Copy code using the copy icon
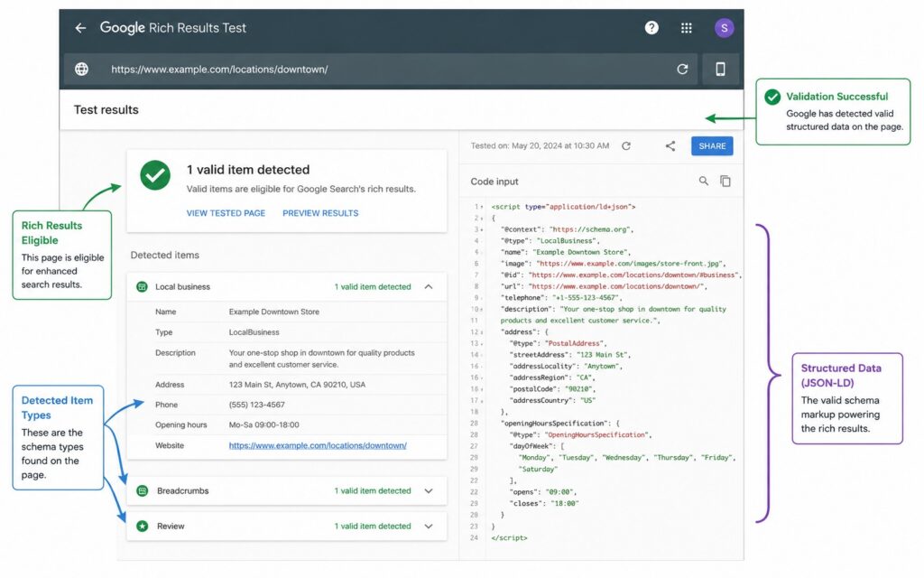The height and width of the screenshot is (578, 924). click(725, 181)
